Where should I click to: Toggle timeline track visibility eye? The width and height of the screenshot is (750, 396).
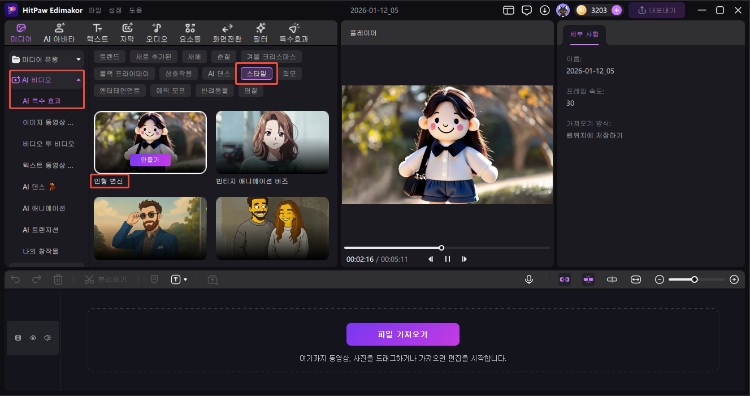pyautogui.click(x=33, y=338)
